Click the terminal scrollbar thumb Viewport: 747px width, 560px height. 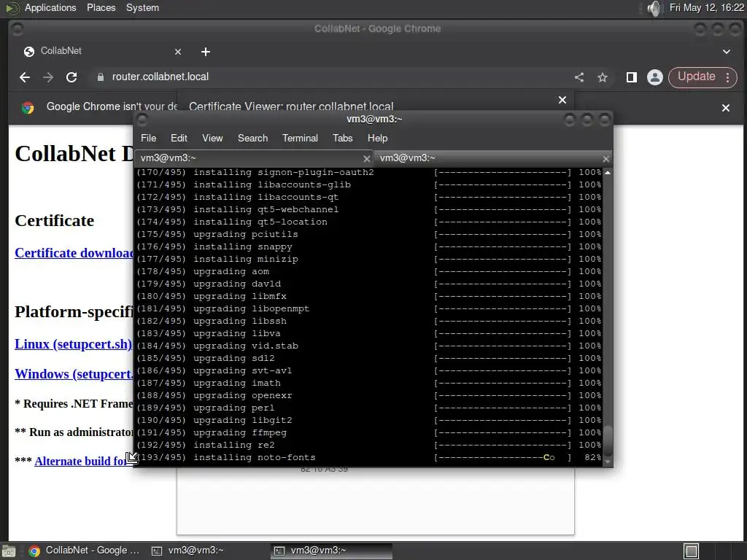click(x=608, y=440)
